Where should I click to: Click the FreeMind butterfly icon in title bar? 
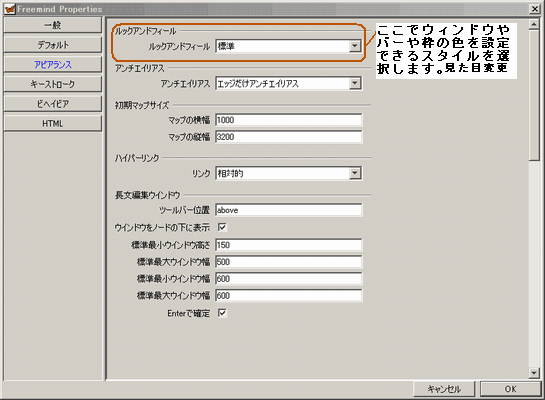(x=10, y=9)
